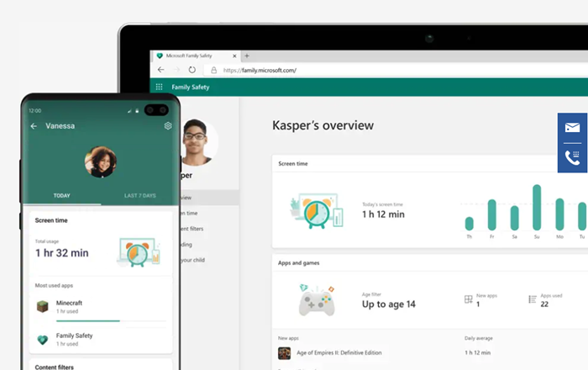This screenshot has width=588, height=370.
Task: Click the browser back arrow
Action: click(161, 70)
